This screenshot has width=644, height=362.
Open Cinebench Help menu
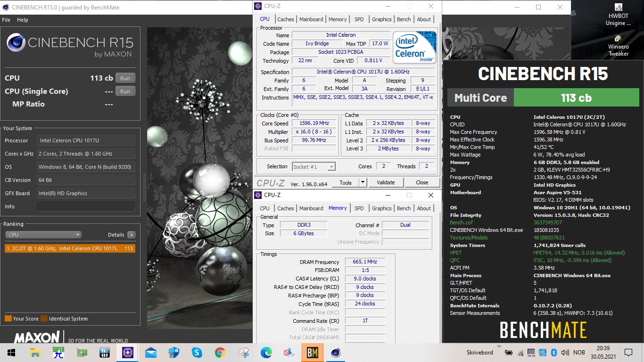[23, 20]
